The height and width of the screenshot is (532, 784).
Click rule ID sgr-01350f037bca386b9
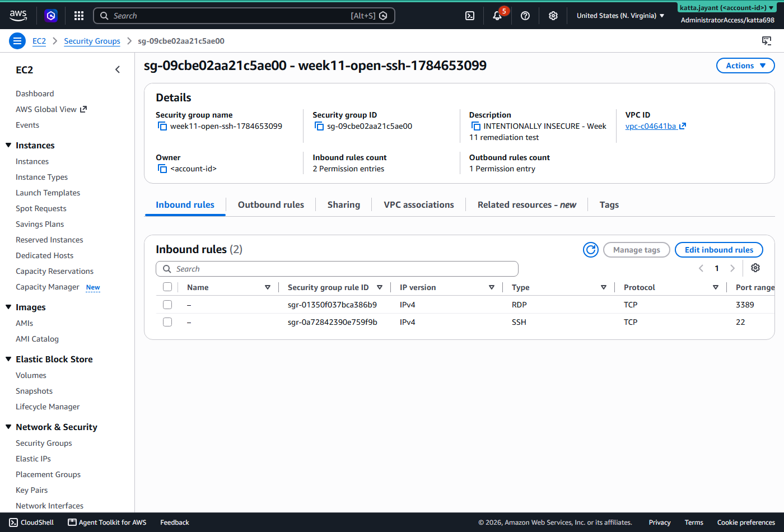point(332,305)
